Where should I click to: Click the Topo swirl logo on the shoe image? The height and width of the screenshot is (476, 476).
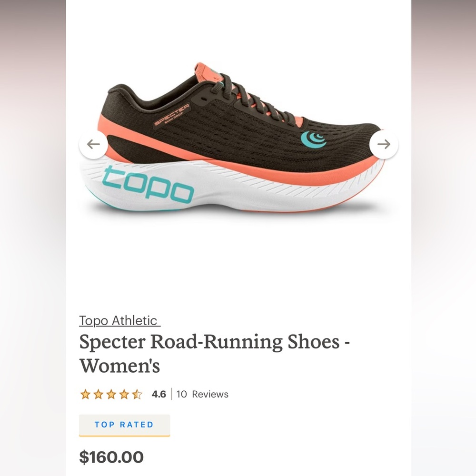(314, 140)
